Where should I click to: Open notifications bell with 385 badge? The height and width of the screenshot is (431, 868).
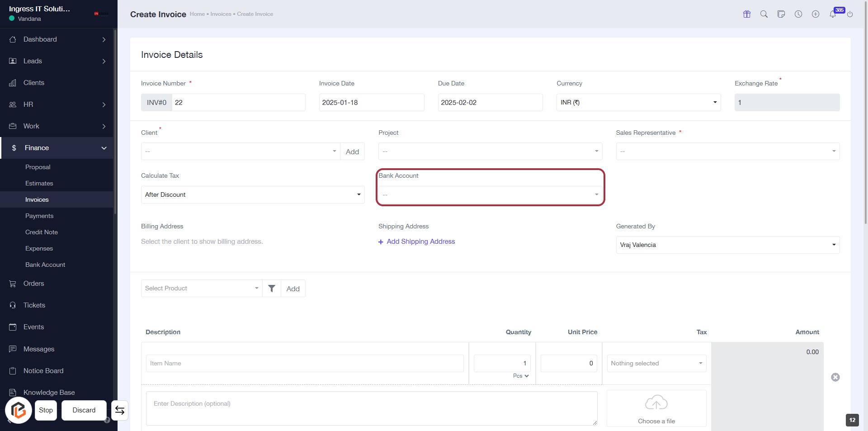(833, 14)
